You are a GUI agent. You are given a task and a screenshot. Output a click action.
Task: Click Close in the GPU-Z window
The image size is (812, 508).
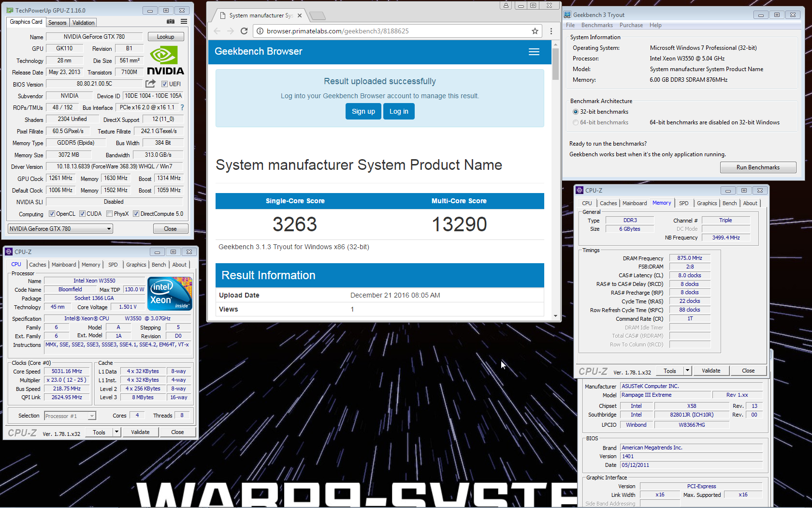pyautogui.click(x=170, y=228)
